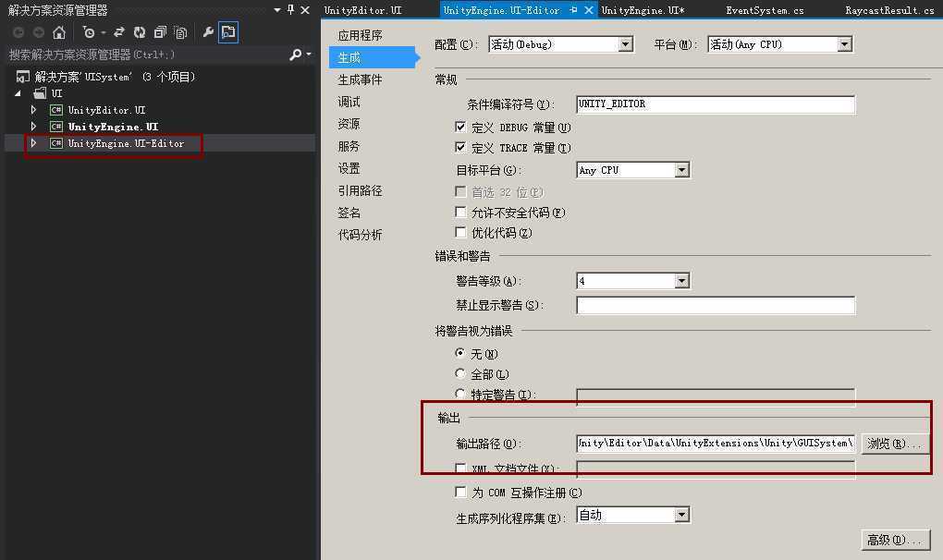Click the pending changes filter clock icon
The image size is (943, 560).
[x=89, y=32]
